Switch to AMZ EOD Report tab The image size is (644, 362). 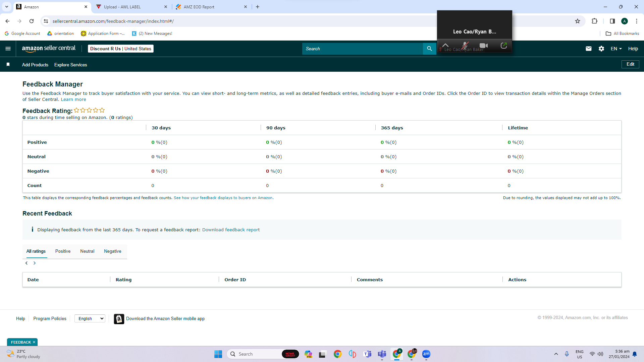pos(212,7)
